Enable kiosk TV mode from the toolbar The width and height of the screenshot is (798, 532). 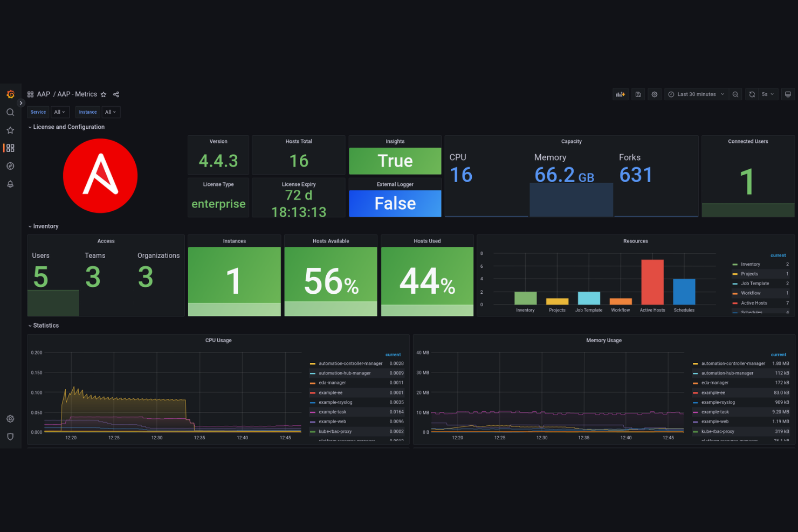(788, 94)
